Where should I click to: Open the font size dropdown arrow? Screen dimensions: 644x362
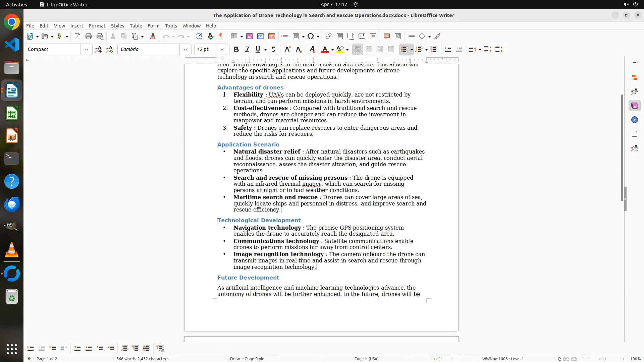[222, 50]
